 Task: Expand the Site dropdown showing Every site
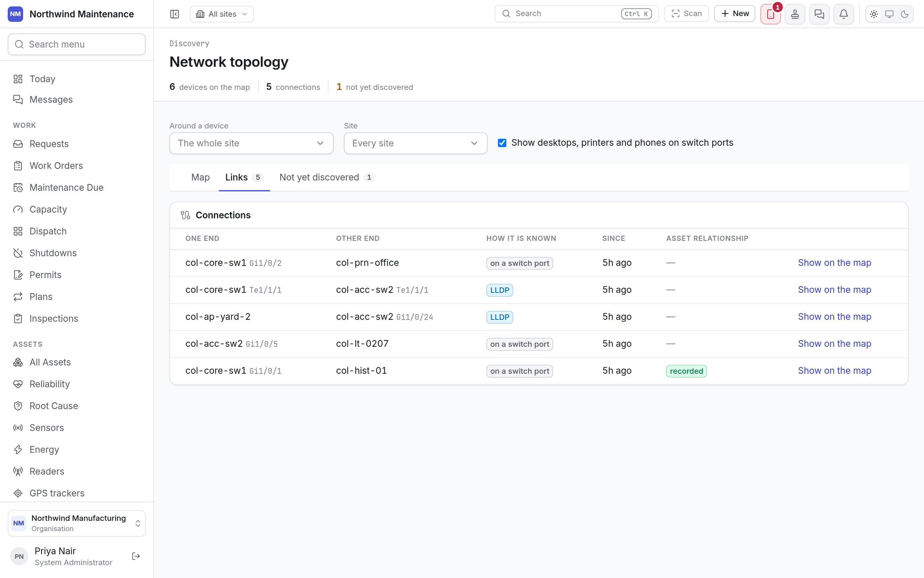click(x=415, y=143)
